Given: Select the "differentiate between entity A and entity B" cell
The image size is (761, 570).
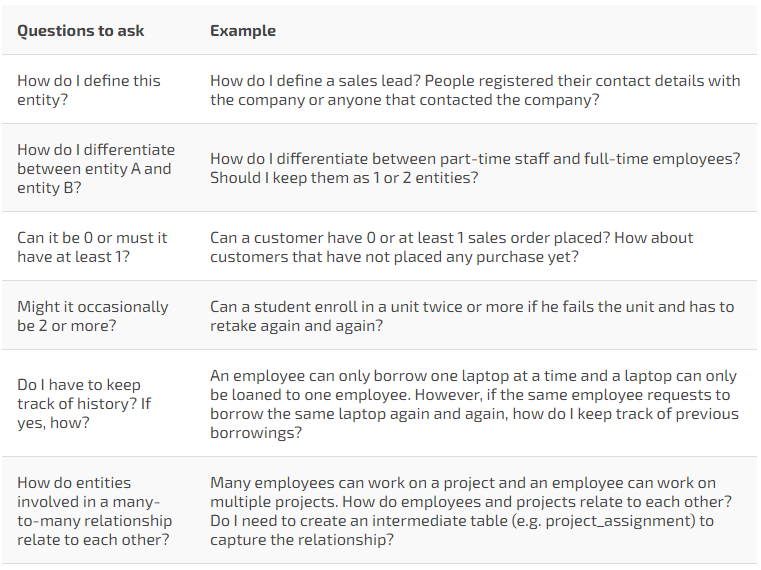Looking at the screenshot, I should (x=95, y=168).
